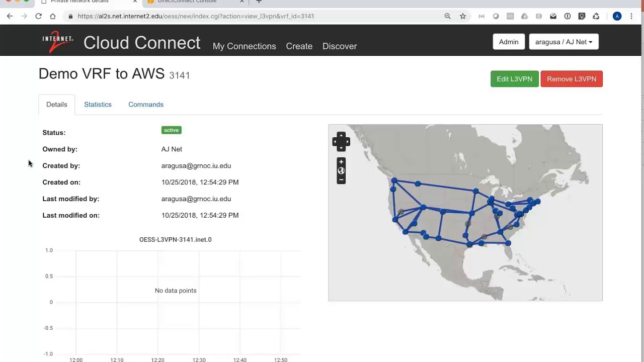Switch to the Statistics tab
The width and height of the screenshot is (644, 362).
[98, 105]
